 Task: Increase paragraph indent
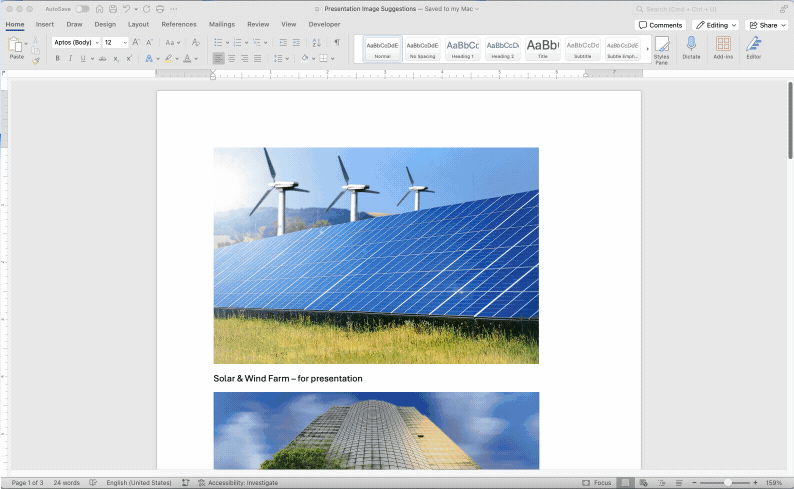tap(296, 43)
